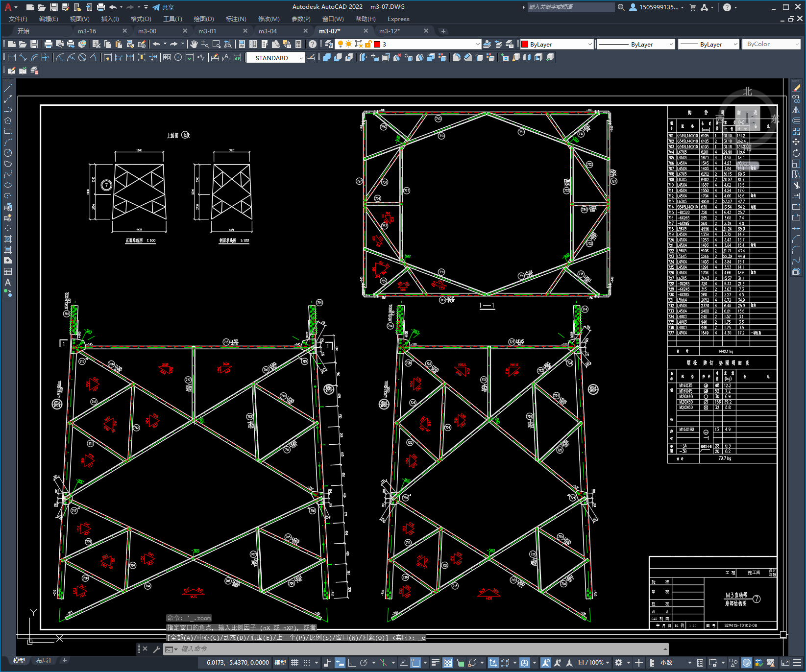Click the search magnifier icon
This screenshot has width=806, height=672.
tap(621, 7)
